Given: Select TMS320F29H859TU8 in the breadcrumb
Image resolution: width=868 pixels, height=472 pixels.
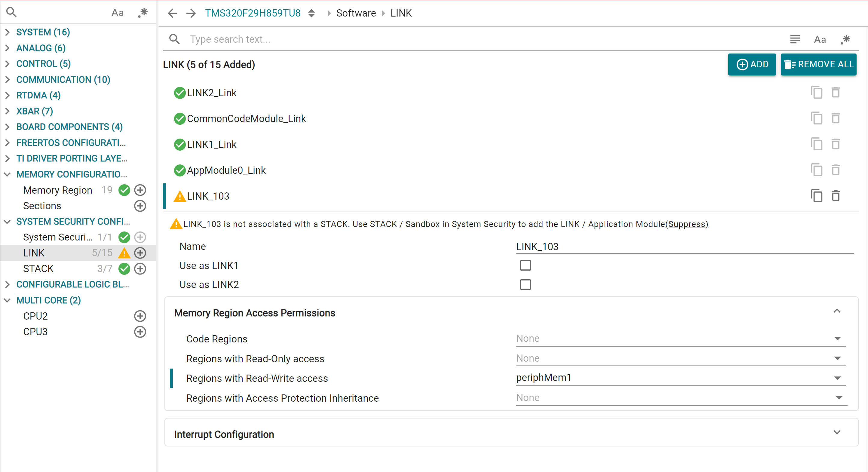Looking at the screenshot, I should (253, 13).
